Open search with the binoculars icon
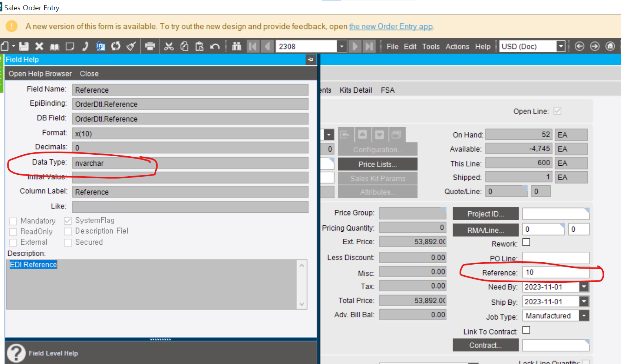The width and height of the screenshot is (621, 364). tap(236, 46)
